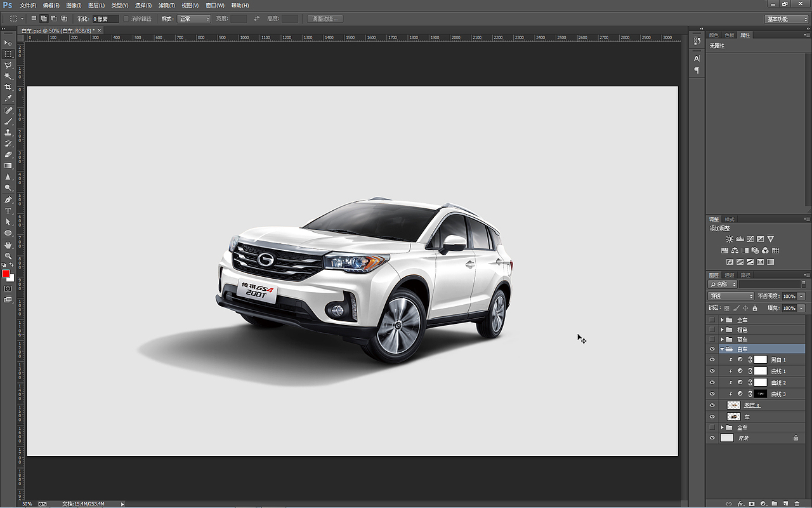Add a Levels adjustment
Viewport: 812px width, 508px height.
tap(740, 239)
